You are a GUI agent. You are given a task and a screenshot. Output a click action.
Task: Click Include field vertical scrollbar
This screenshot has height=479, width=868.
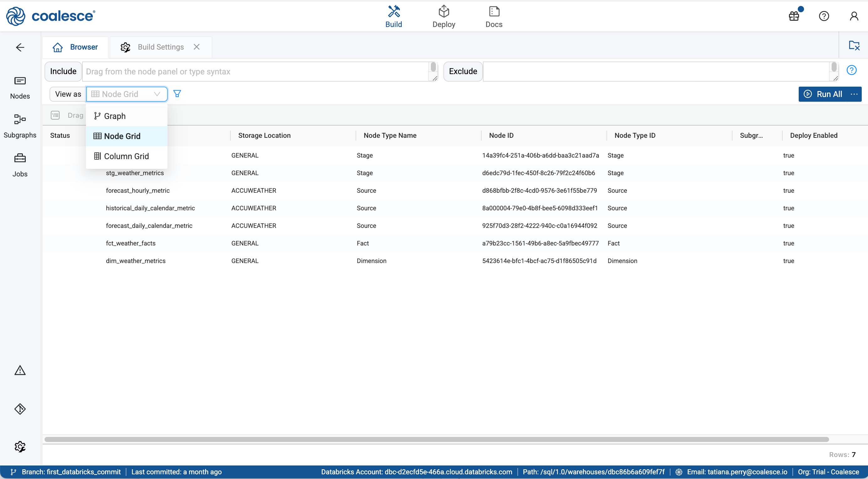433,67
